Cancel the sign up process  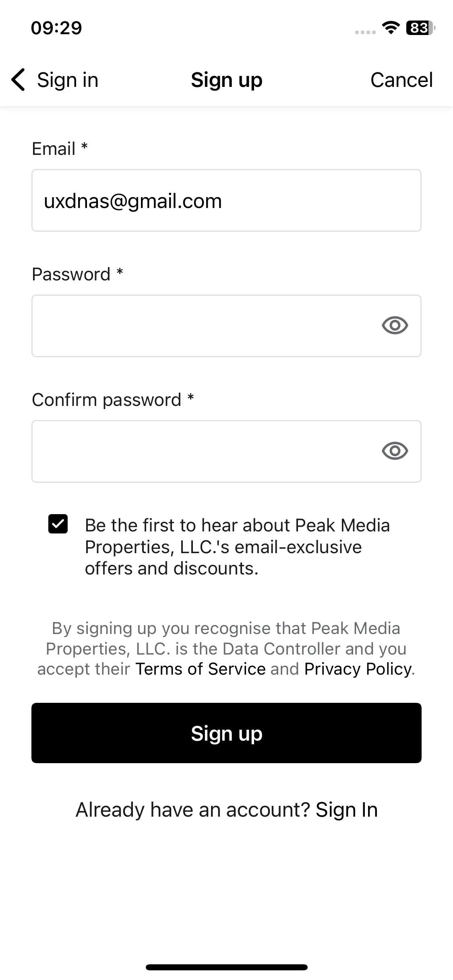[401, 80]
